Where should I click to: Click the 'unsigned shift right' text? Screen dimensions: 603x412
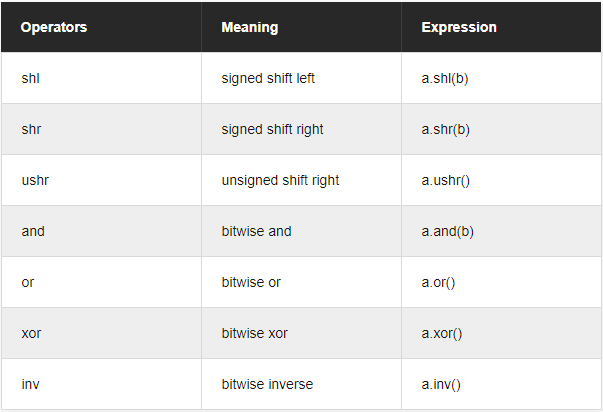click(280, 180)
